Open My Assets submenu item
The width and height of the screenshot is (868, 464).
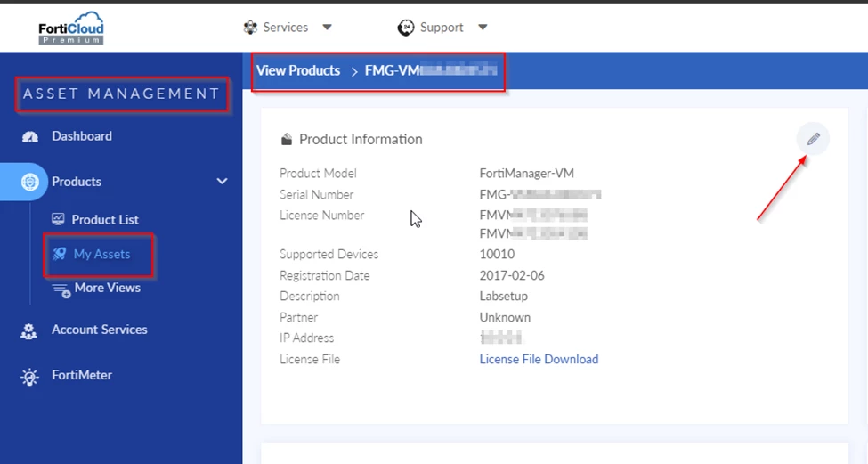[x=101, y=254]
